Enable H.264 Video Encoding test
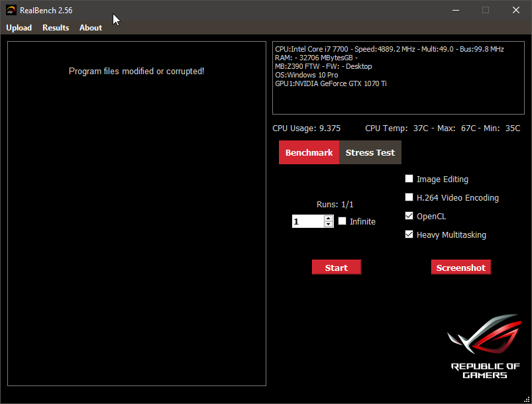This screenshot has width=532, height=404. (x=409, y=197)
